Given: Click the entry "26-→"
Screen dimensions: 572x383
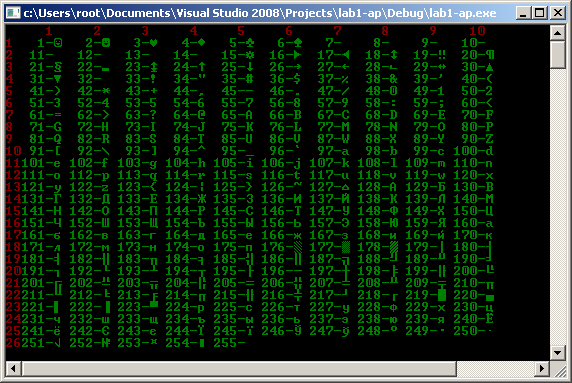Looking at the screenshot, I should click(x=285, y=67).
